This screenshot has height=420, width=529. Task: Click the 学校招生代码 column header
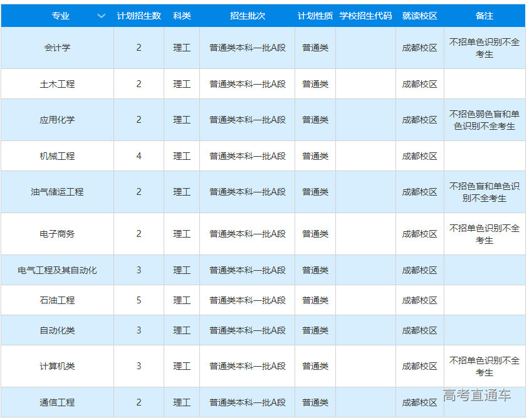[365, 16]
